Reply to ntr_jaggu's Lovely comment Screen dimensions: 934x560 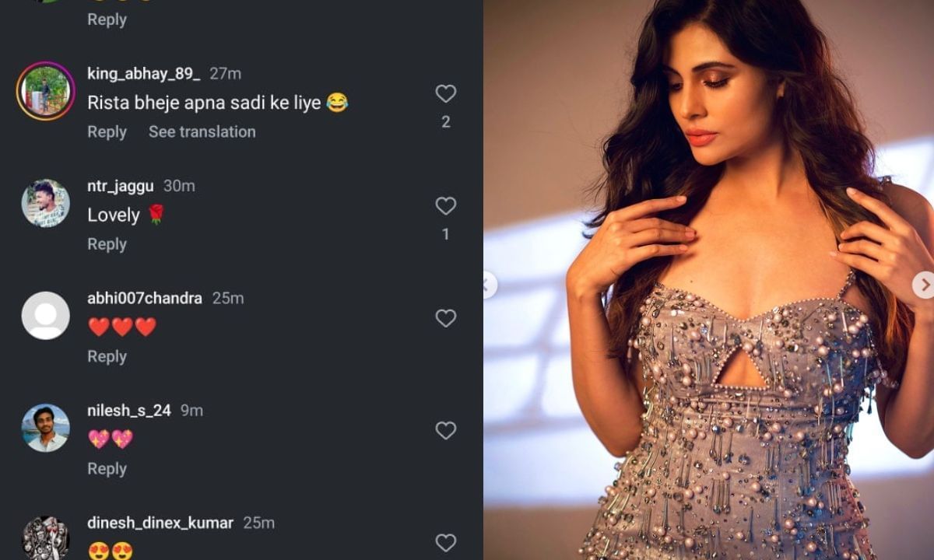click(x=107, y=244)
